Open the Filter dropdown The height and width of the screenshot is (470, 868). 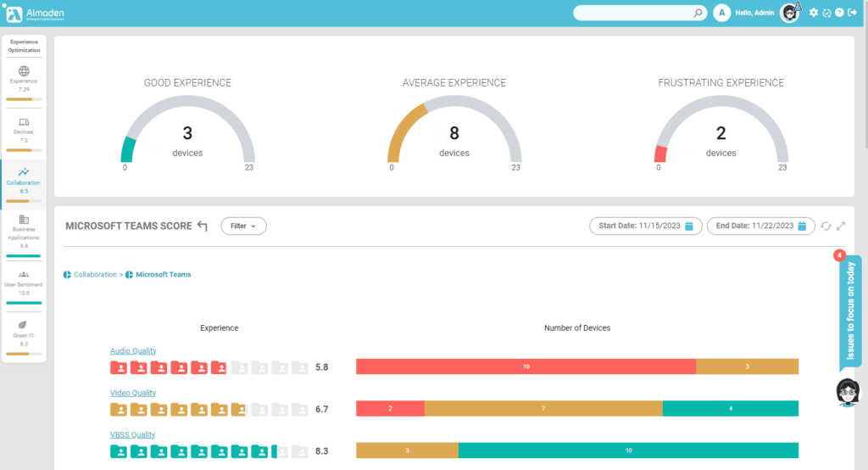click(x=243, y=226)
